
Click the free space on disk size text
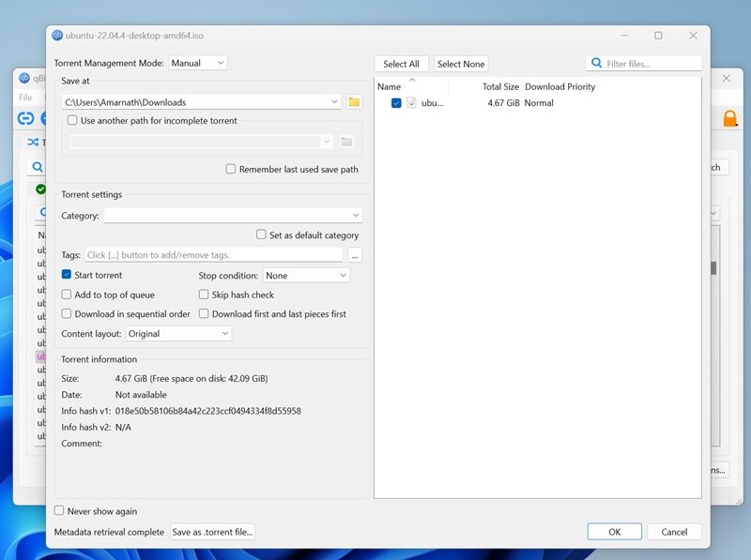[x=208, y=378]
